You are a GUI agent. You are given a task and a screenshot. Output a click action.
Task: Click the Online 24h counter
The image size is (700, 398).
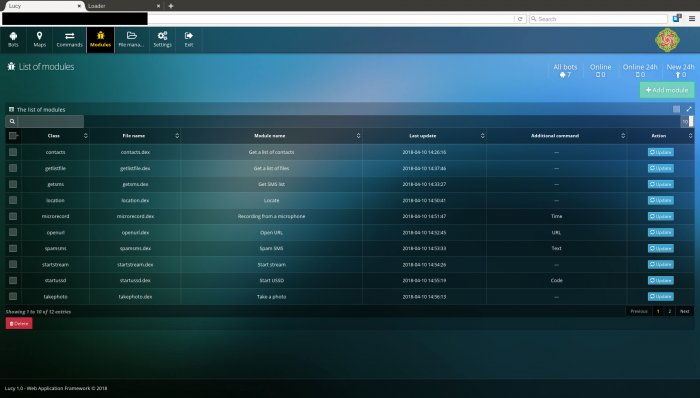tap(640, 70)
